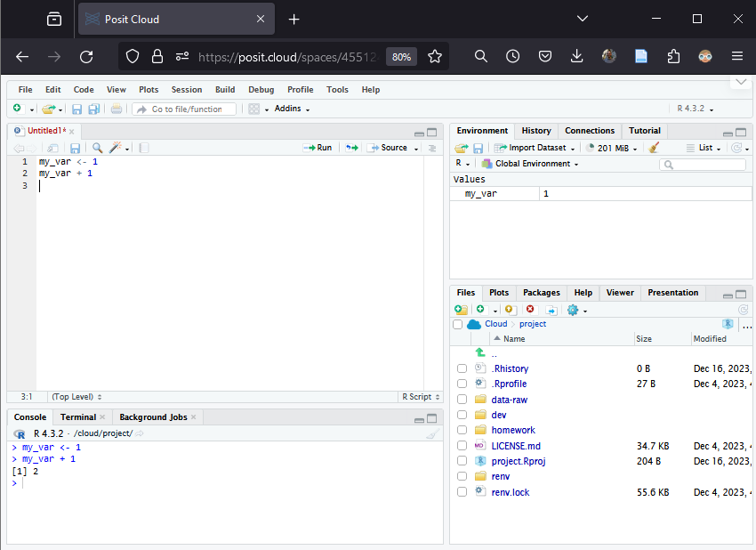This screenshot has height=550, width=756.
Task: Save the current script using the editor save icon
Action: pyautogui.click(x=76, y=148)
